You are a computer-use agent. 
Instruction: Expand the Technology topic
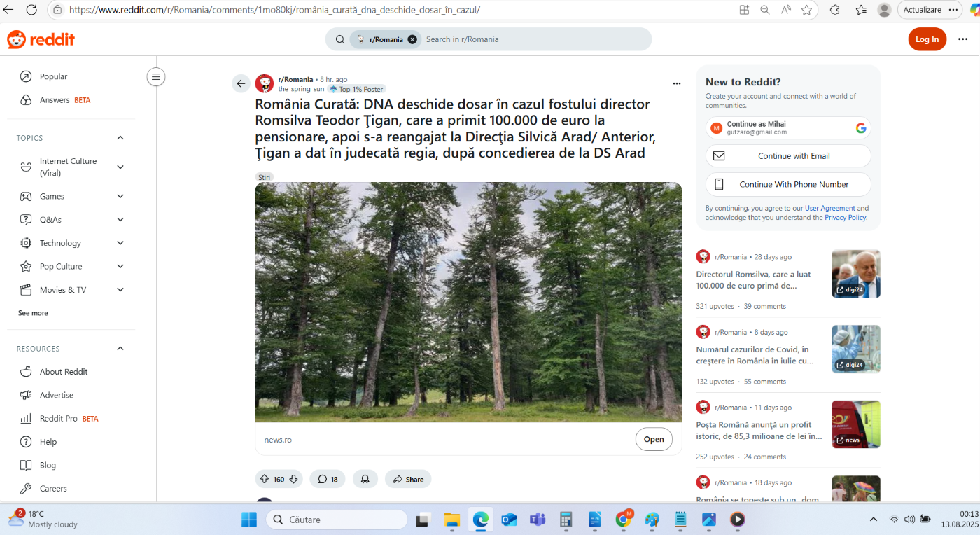tap(120, 242)
